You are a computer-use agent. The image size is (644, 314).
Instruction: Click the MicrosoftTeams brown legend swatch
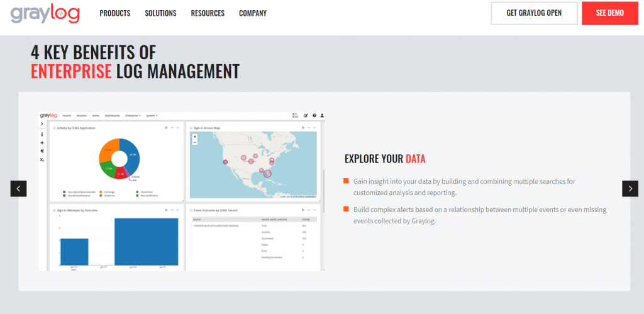point(137,196)
